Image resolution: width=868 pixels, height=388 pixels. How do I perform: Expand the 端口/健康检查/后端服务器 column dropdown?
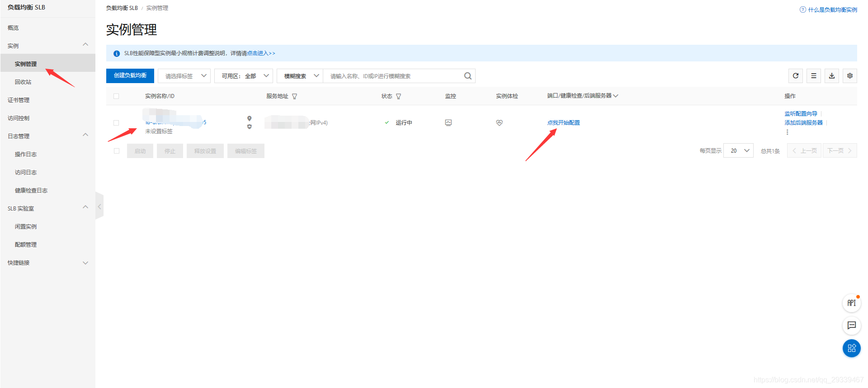[615, 96]
